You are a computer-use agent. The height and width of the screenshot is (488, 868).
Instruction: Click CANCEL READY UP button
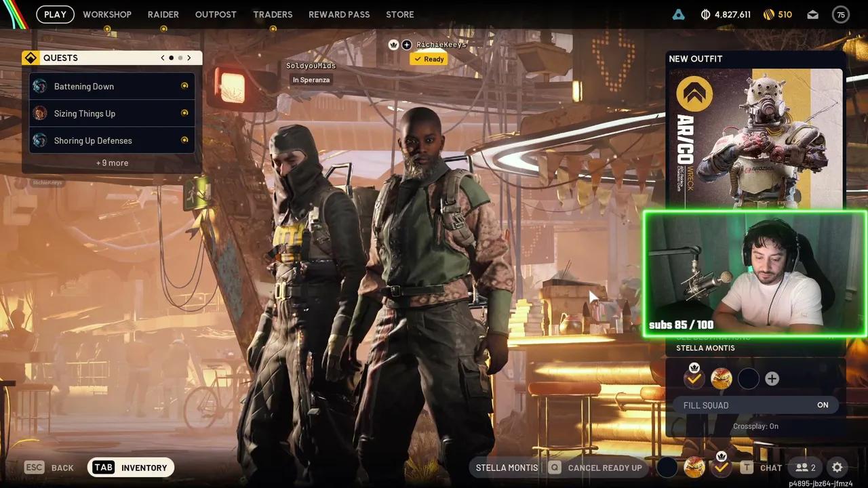[595, 467]
